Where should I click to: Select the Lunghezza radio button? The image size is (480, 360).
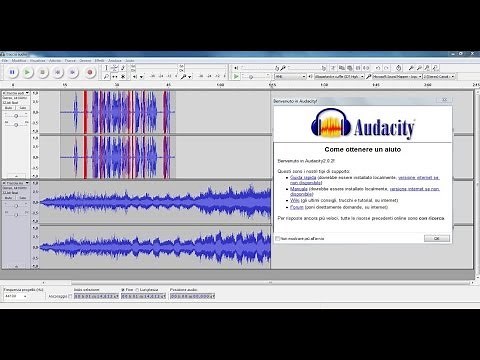pos(137,290)
